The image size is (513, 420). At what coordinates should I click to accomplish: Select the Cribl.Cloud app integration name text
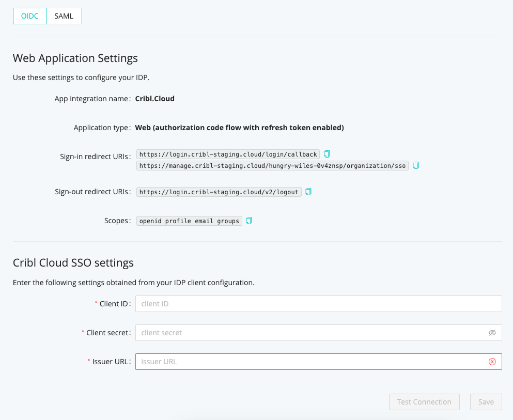coord(154,99)
